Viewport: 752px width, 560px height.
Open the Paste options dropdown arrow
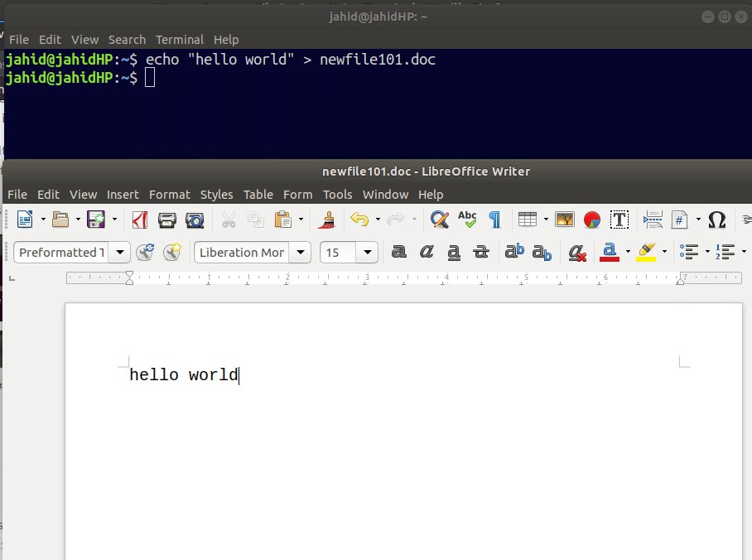(x=301, y=220)
